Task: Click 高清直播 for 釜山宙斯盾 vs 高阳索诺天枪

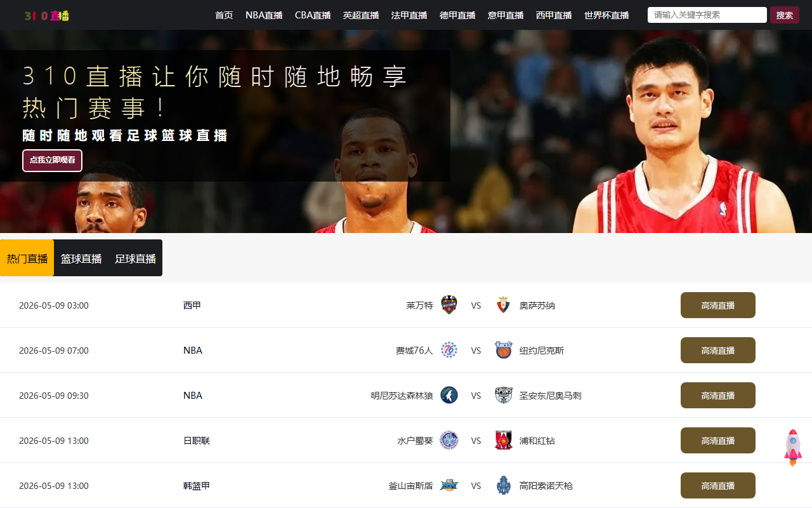Action: pos(718,486)
